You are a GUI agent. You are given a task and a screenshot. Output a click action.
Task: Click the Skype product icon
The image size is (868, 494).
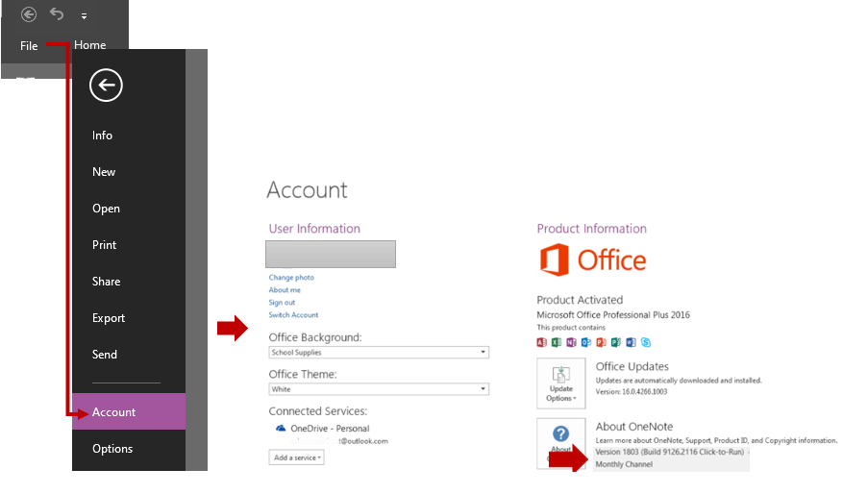pos(646,342)
